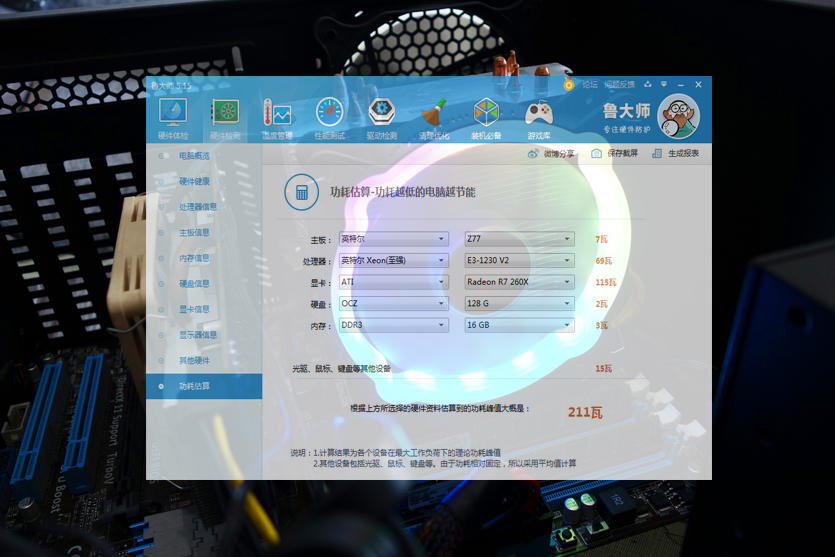Click the 15瓦 other devices power value

[603, 368]
